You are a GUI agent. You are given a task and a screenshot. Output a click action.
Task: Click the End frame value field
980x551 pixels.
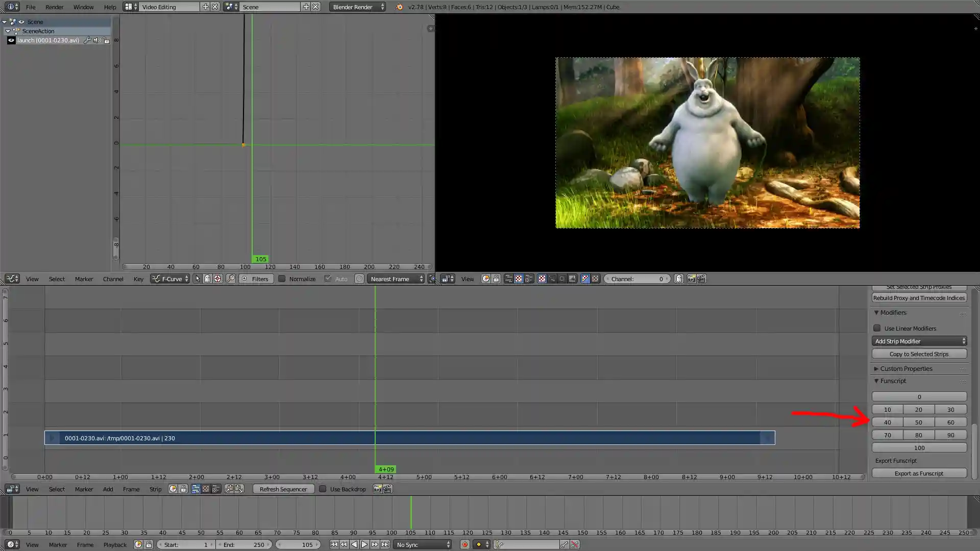[x=243, y=544]
